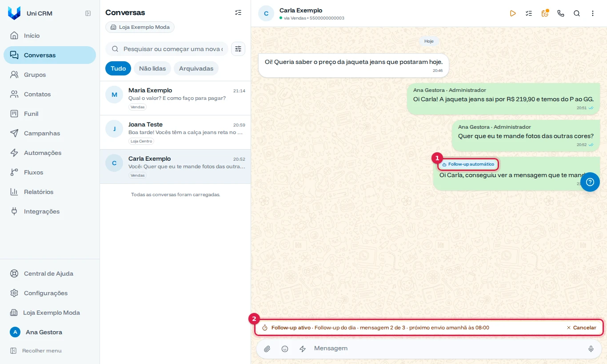Open the Funil page
The image size is (607, 364).
50,114
